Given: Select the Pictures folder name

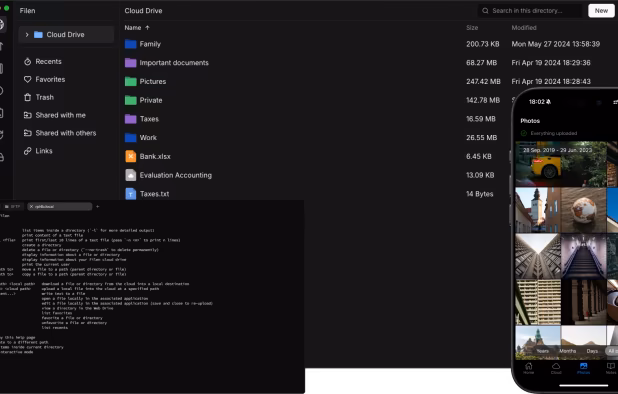Looking at the screenshot, I should 153,82.
